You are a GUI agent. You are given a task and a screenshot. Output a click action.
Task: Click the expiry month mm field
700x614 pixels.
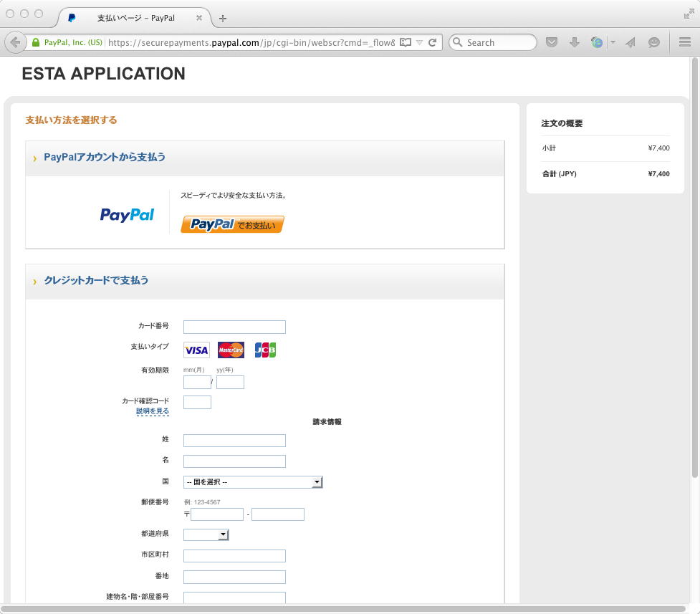[197, 383]
